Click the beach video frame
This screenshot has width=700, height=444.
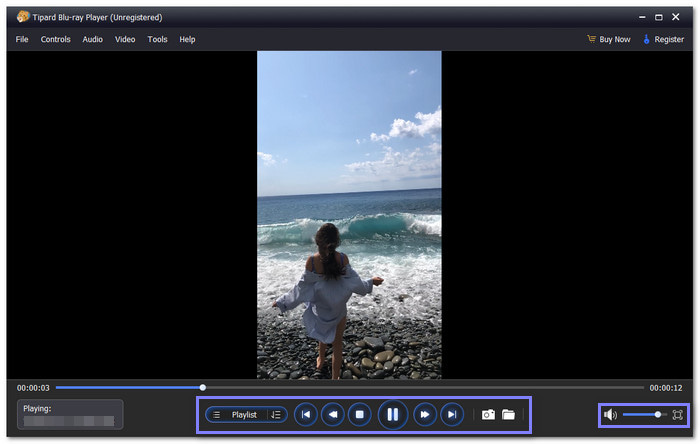click(x=349, y=215)
